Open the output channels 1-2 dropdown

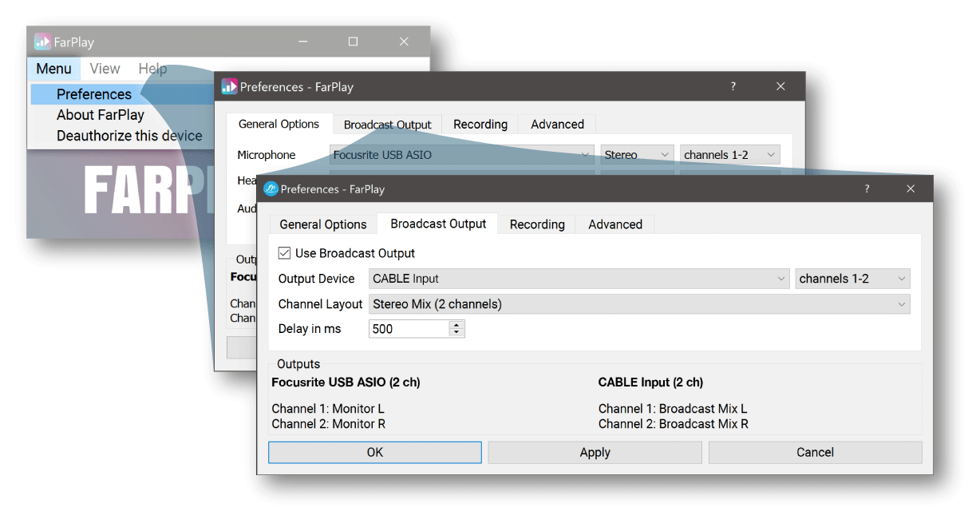point(852,279)
